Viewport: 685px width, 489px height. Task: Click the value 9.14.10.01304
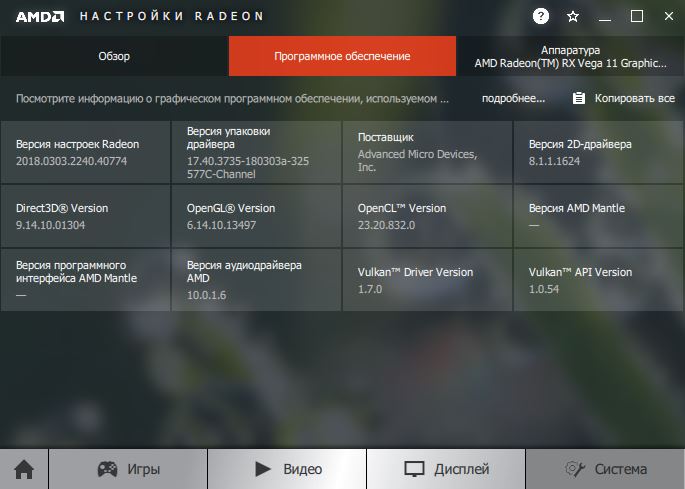point(50,225)
